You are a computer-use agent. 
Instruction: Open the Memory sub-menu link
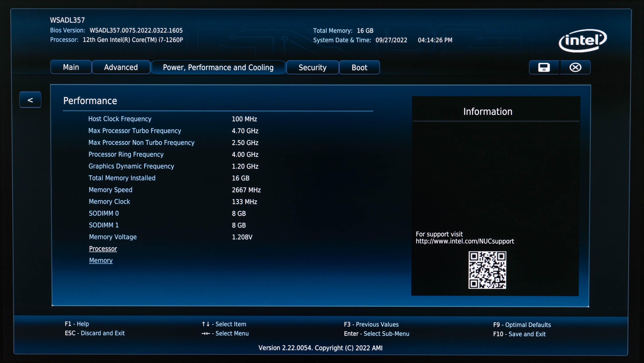click(101, 260)
